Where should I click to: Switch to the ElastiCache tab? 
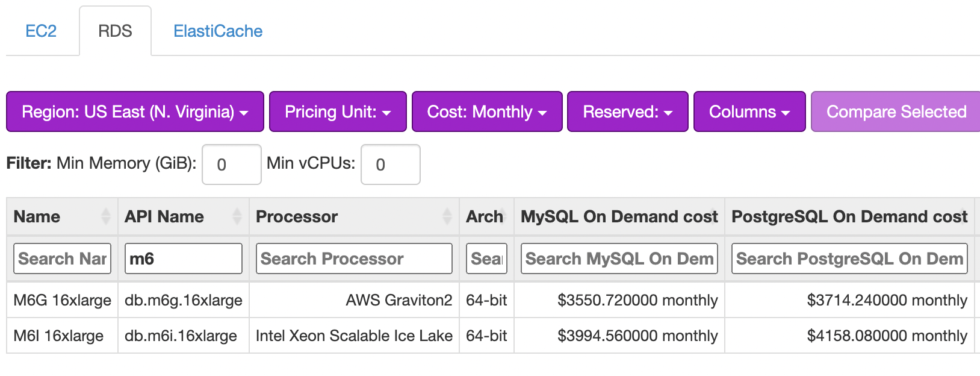tap(218, 31)
